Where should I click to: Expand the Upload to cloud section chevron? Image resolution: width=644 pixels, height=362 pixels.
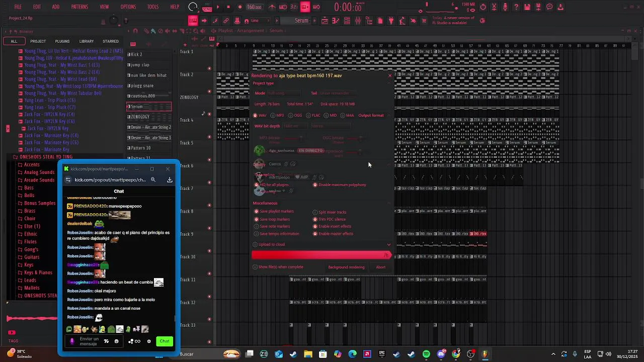pos(388,245)
